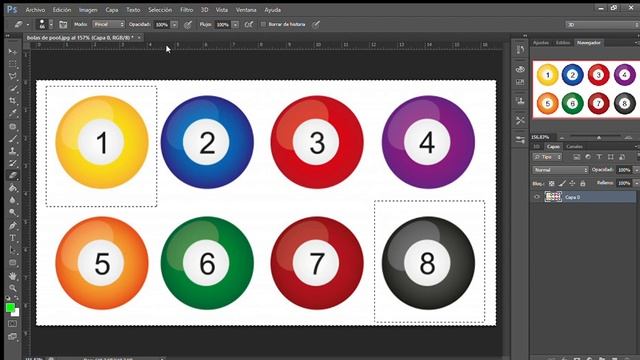640x360 pixels.
Task: Toggle pressure for opacity icon
Action: coord(188,24)
